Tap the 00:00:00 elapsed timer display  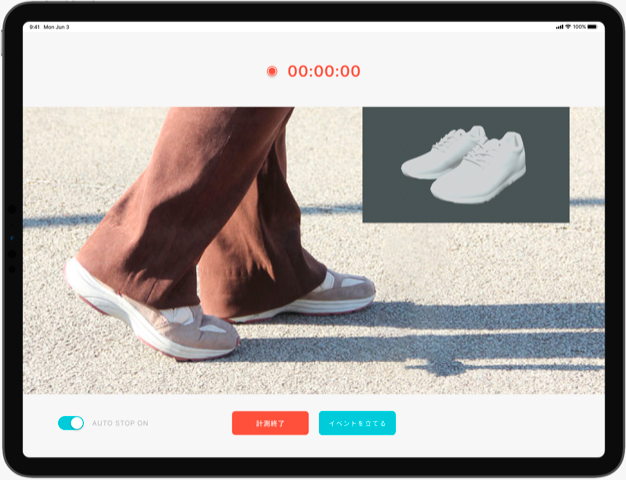point(324,71)
